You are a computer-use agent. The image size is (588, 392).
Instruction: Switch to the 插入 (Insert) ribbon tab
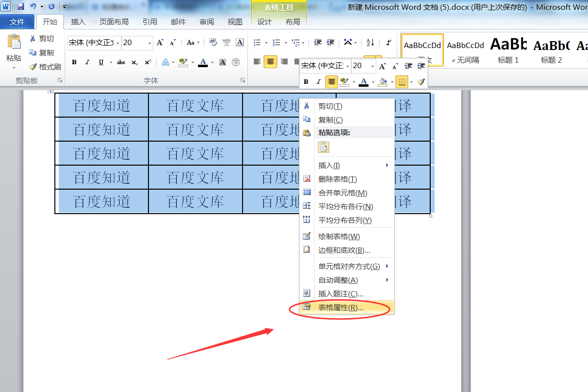(78, 22)
